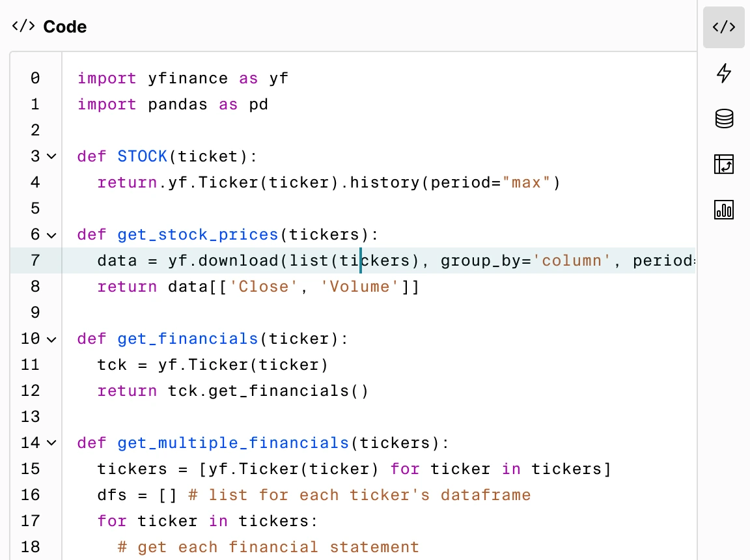Viewport: 750px width, 560px height.
Task: Click the </> icon beside the Code header
Action: (x=23, y=27)
